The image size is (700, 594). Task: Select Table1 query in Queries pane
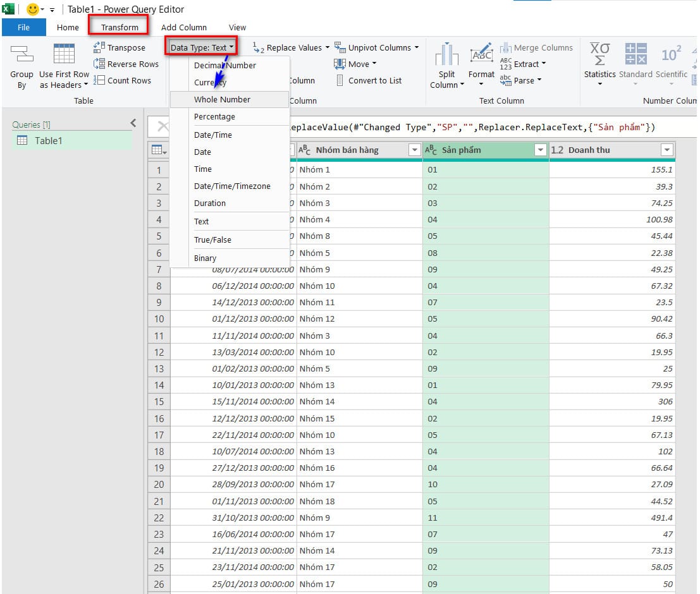point(48,141)
